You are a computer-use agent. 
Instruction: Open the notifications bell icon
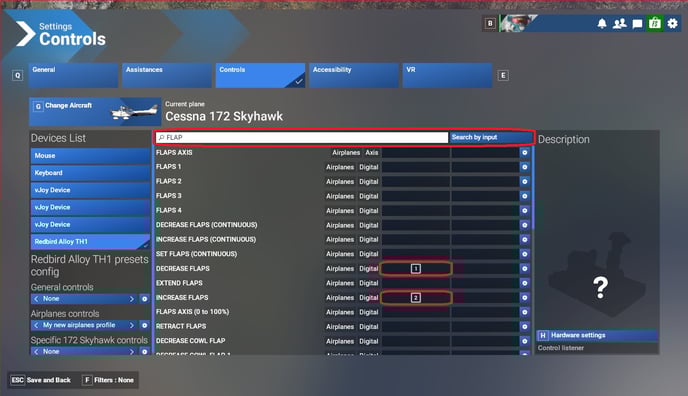point(602,23)
